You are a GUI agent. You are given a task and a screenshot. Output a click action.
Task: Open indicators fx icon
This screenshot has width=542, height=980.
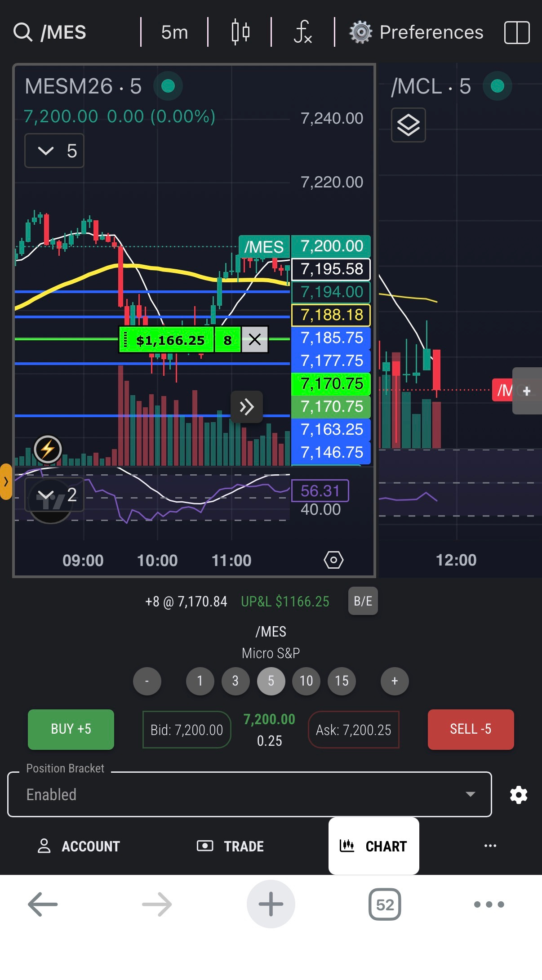point(303,32)
